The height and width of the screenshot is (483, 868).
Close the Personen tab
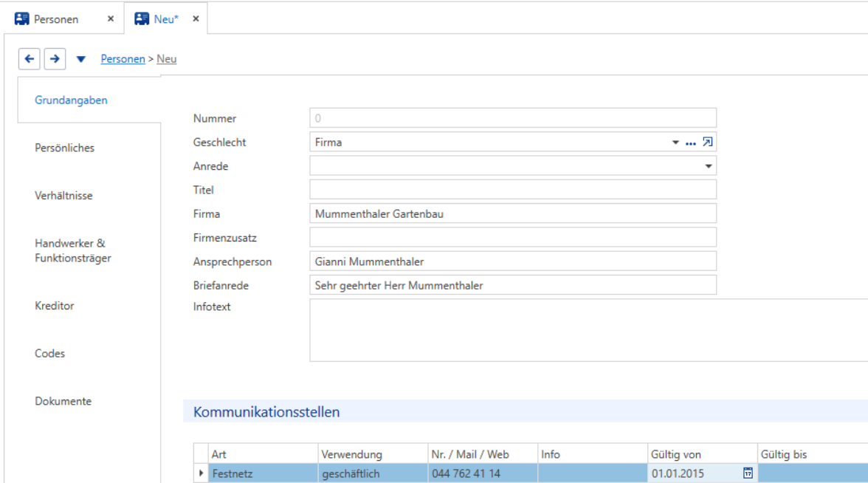pyautogui.click(x=111, y=19)
